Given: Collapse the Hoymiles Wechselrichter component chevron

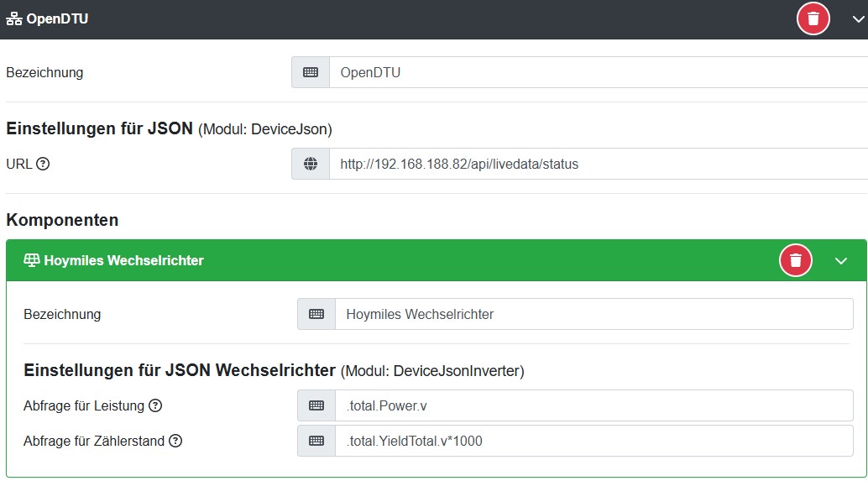Looking at the screenshot, I should pos(841,261).
